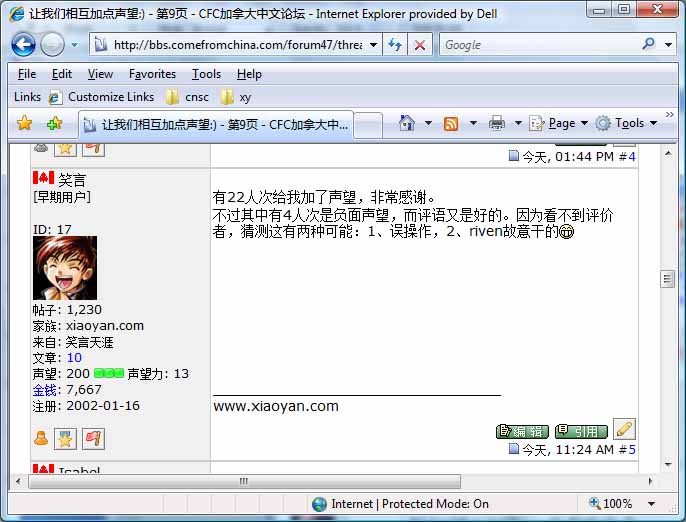Click the 引用 quote button

coord(581,431)
